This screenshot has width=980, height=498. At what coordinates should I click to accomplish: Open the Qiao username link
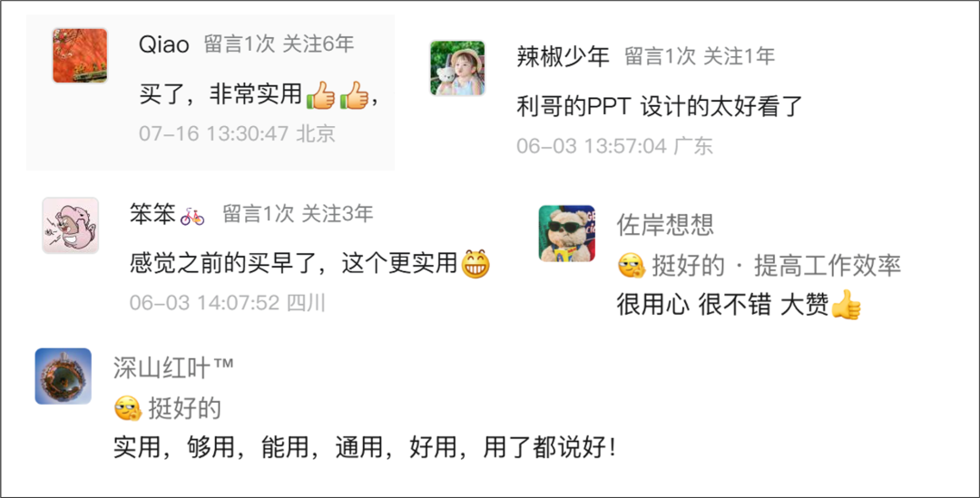tap(163, 44)
